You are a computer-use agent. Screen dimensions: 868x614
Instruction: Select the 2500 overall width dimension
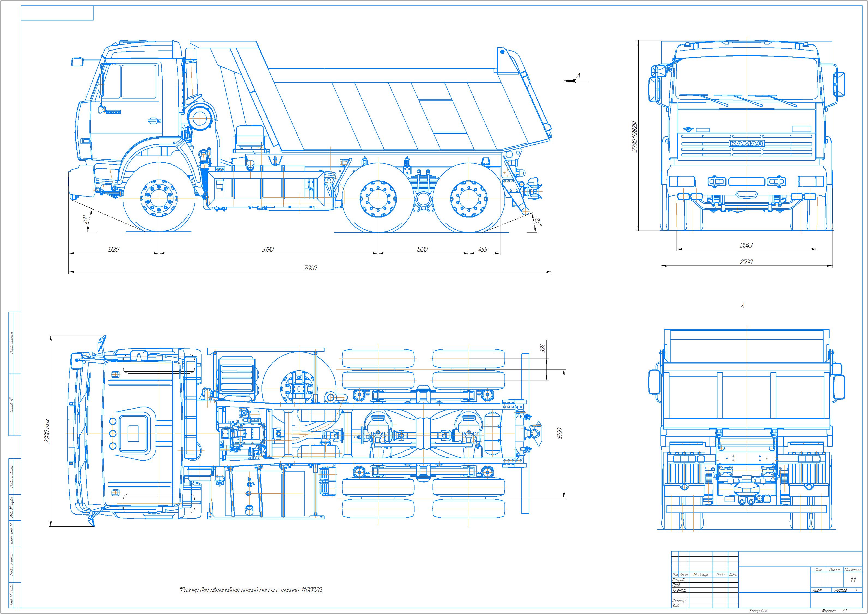[746, 262]
